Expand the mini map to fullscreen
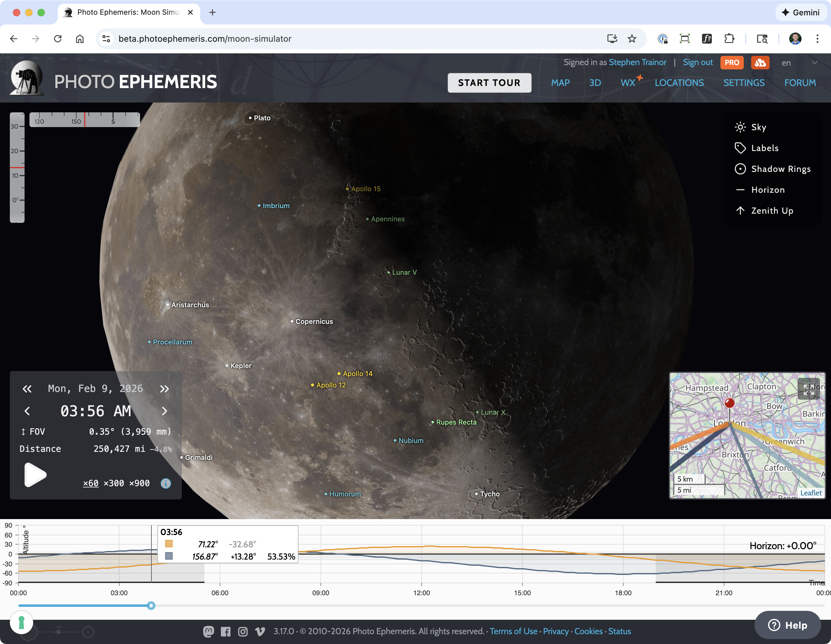831x644 pixels. click(x=808, y=389)
